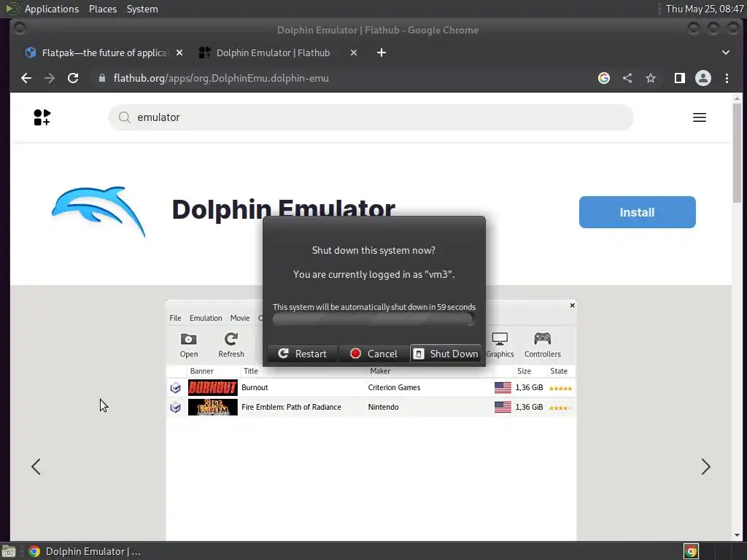Share this page via the share icon
The width and height of the screenshot is (747, 560).
pos(627,78)
